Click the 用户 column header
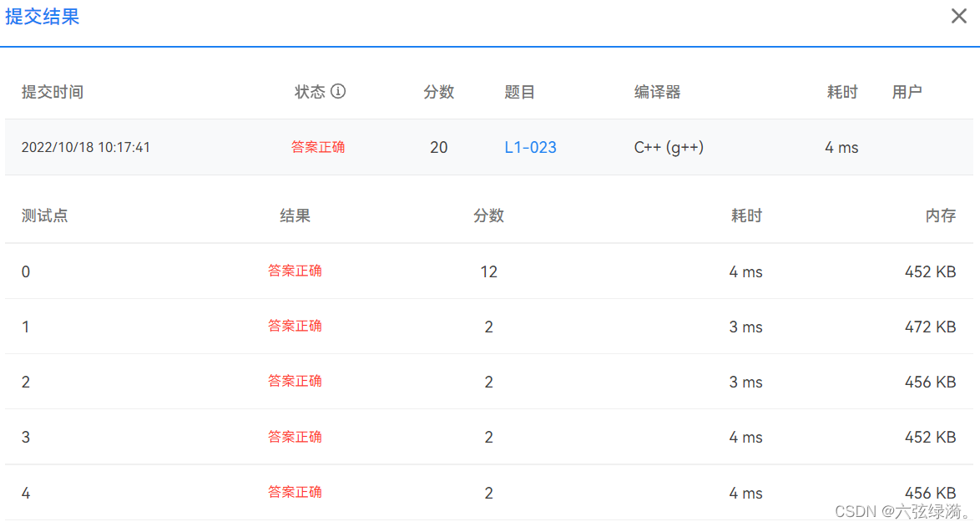The width and height of the screenshot is (980, 527). point(907,92)
